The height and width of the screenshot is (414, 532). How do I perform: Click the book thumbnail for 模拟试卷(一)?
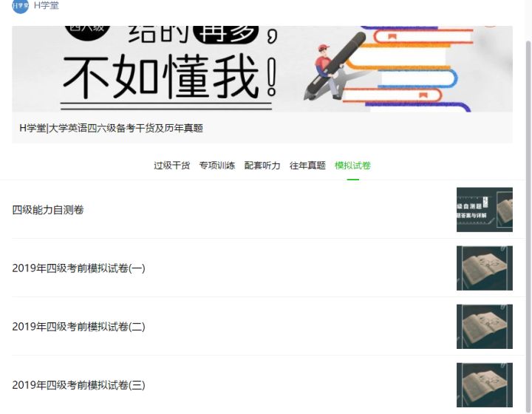point(485,268)
